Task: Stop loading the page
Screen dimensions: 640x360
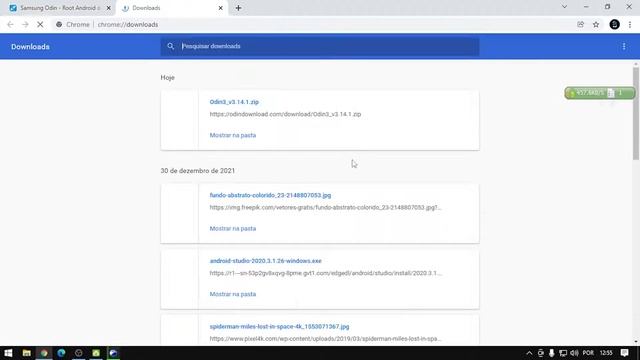Action: tap(40, 24)
